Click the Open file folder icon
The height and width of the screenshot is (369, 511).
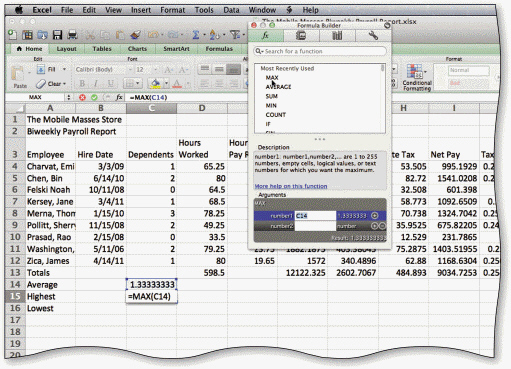(x=42, y=35)
